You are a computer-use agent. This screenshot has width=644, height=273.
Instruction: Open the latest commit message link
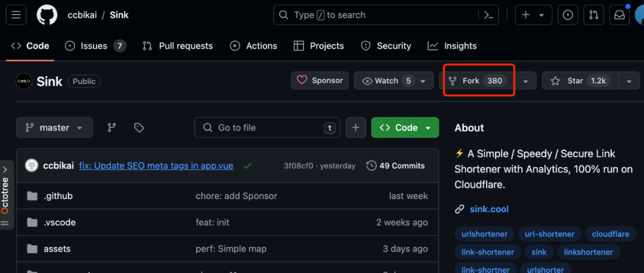point(156,166)
